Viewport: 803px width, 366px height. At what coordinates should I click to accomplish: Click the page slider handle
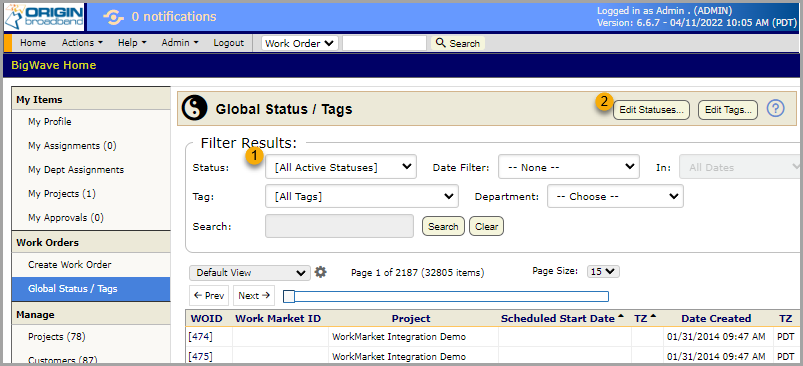(x=289, y=296)
